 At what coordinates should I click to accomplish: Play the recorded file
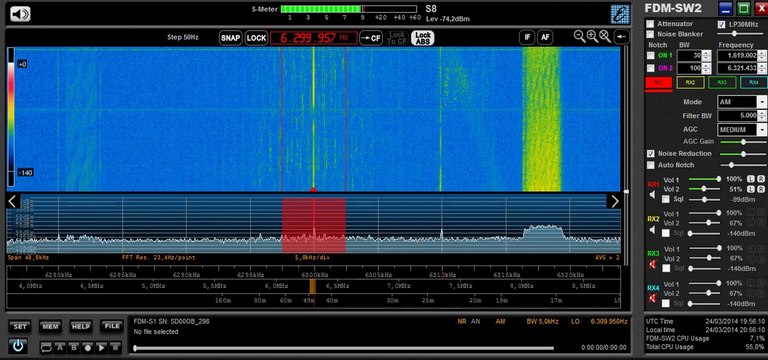[x=101, y=347]
